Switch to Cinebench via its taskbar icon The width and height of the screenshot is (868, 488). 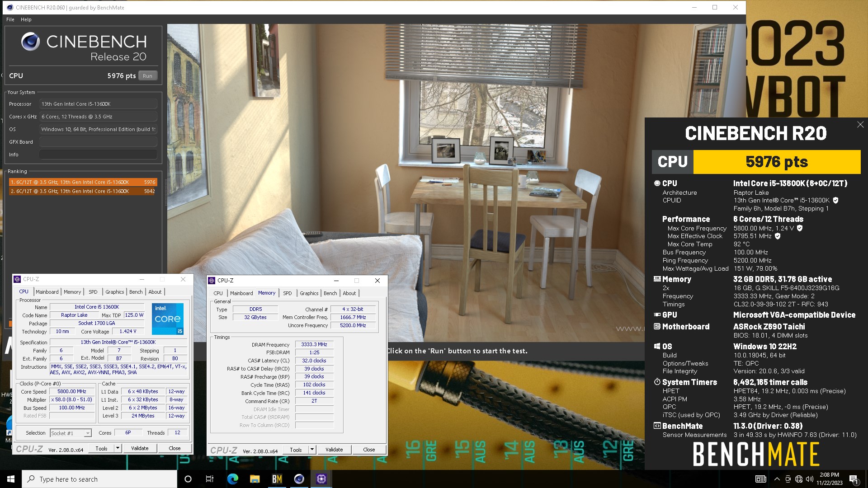click(x=299, y=479)
